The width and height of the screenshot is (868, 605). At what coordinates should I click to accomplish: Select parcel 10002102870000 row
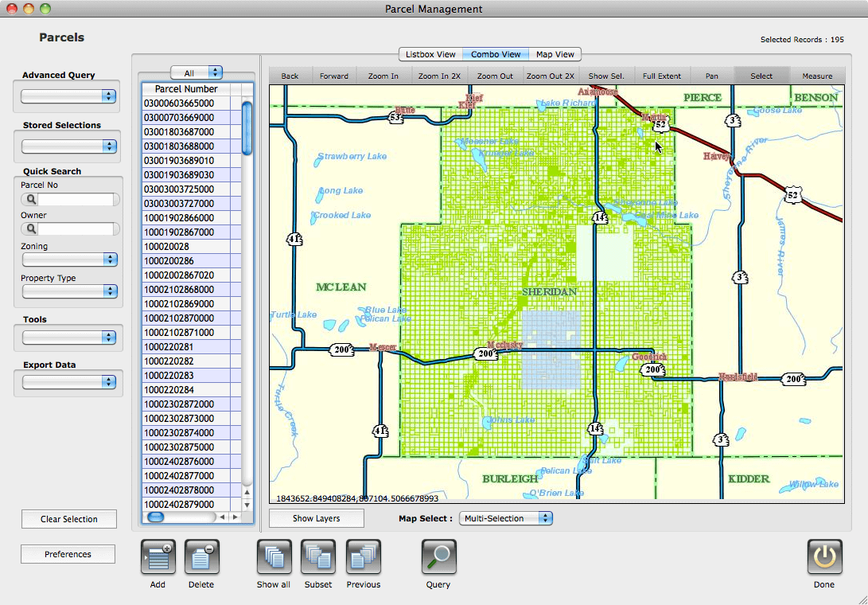click(192, 318)
